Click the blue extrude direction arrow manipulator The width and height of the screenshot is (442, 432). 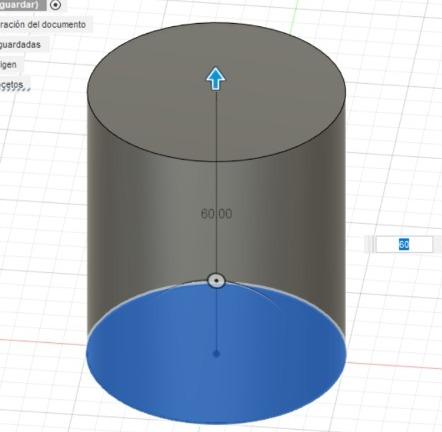216,79
